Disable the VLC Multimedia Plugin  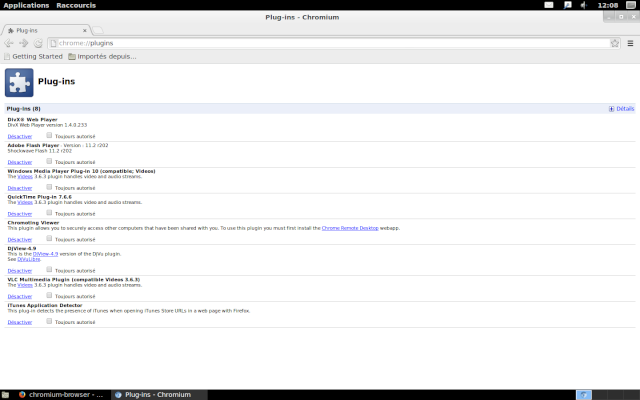(x=20, y=296)
